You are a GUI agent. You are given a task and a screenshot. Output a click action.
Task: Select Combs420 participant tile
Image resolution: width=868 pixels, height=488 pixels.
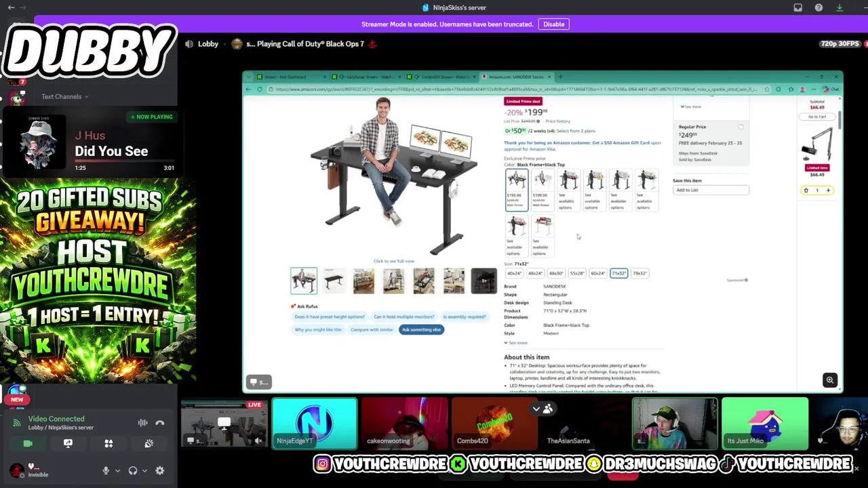coord(494,424)
